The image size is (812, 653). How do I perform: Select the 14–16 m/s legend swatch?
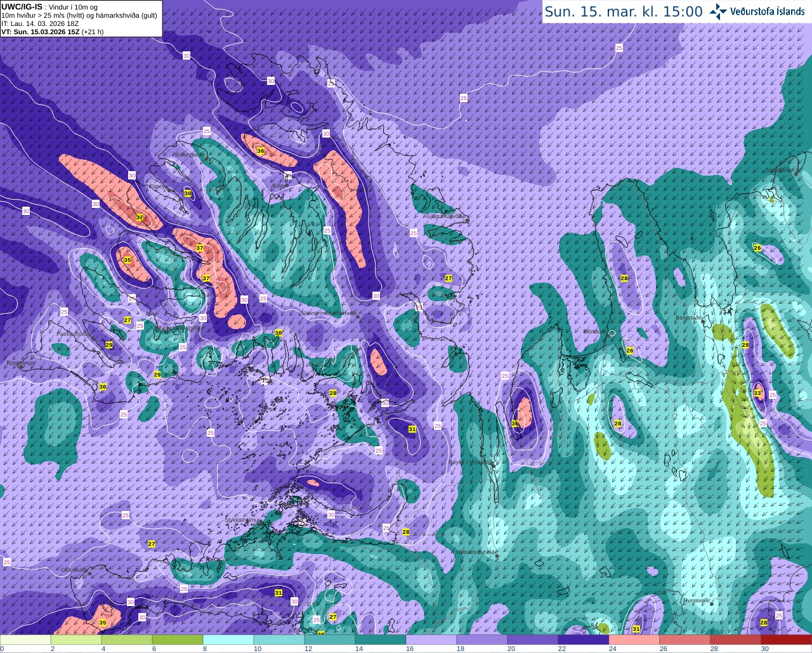coord(381,640)
